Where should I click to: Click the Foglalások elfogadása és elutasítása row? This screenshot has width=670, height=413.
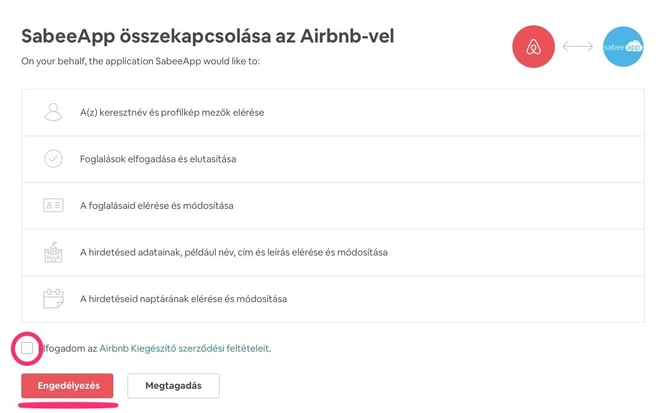[x=158, y=159]
